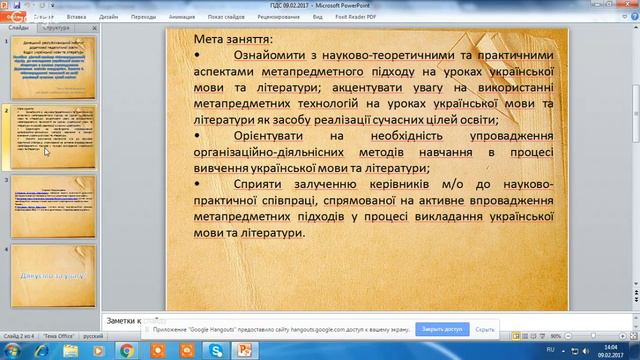Select slide 4 thumbnail
Viewport: 640px width, 360px height.
53,276
